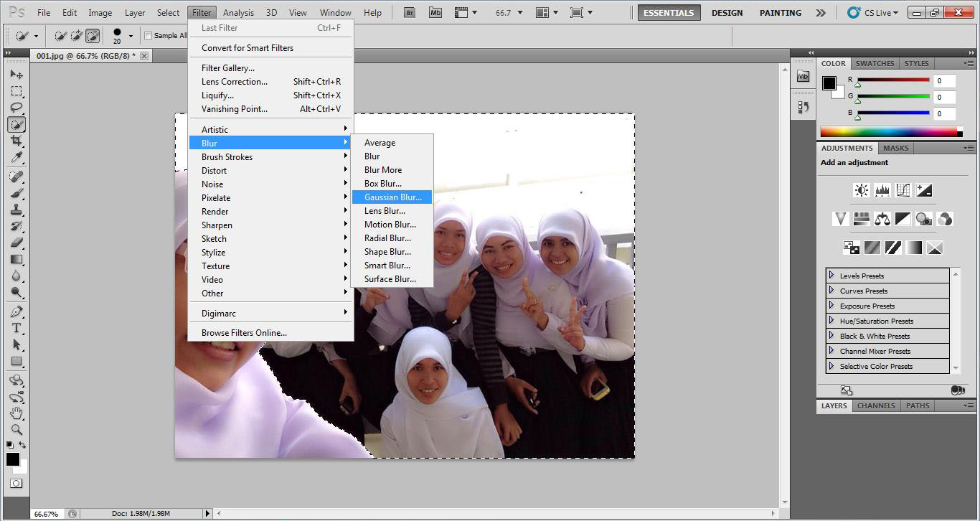Choose the Horizontal Type tool

pos(17,328)
